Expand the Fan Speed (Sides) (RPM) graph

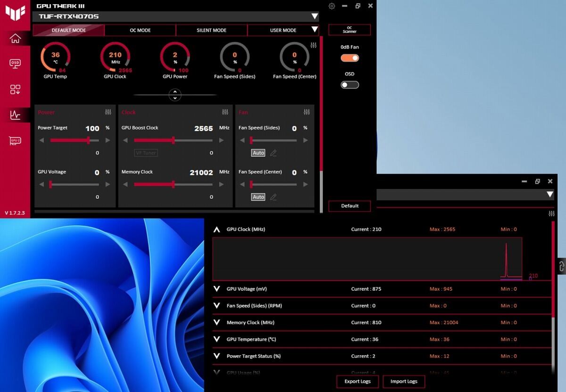216,306
